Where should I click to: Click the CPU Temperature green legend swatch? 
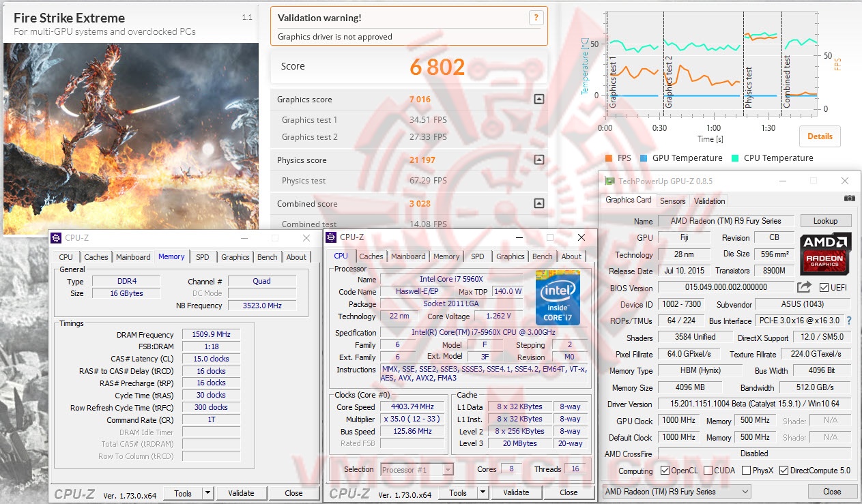(735, 158)
